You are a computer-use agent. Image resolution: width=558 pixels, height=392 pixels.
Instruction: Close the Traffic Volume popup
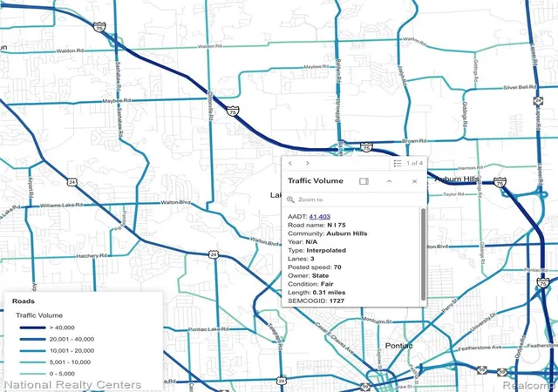pos(415,181)
